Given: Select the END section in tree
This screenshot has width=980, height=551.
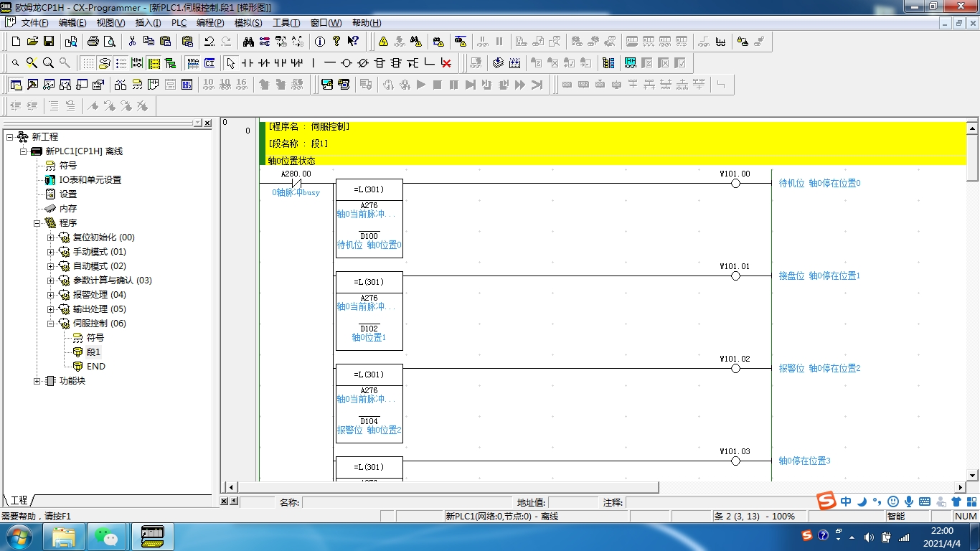Looking at the screenshot, I should [96, 367].
